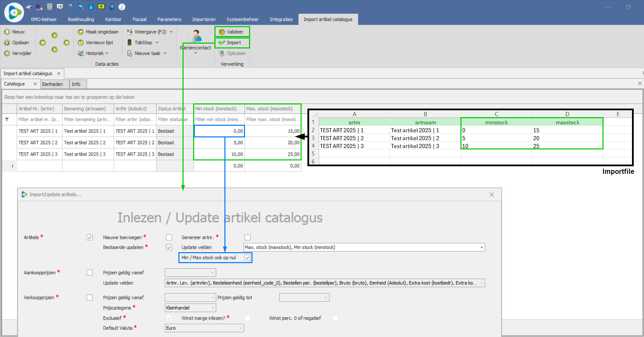Open the Default Valuta Euro dropdown
This screenshot has height=337, width=644.
241,328
